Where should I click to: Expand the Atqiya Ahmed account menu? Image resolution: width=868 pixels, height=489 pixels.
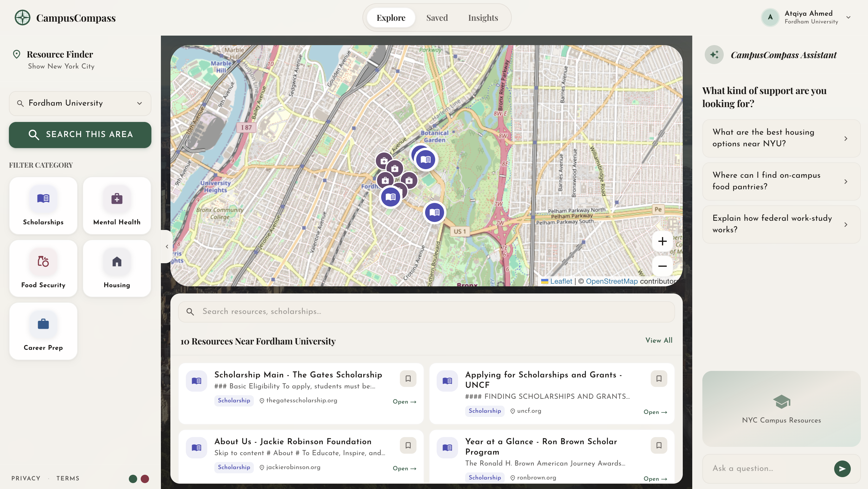point(848,18)
